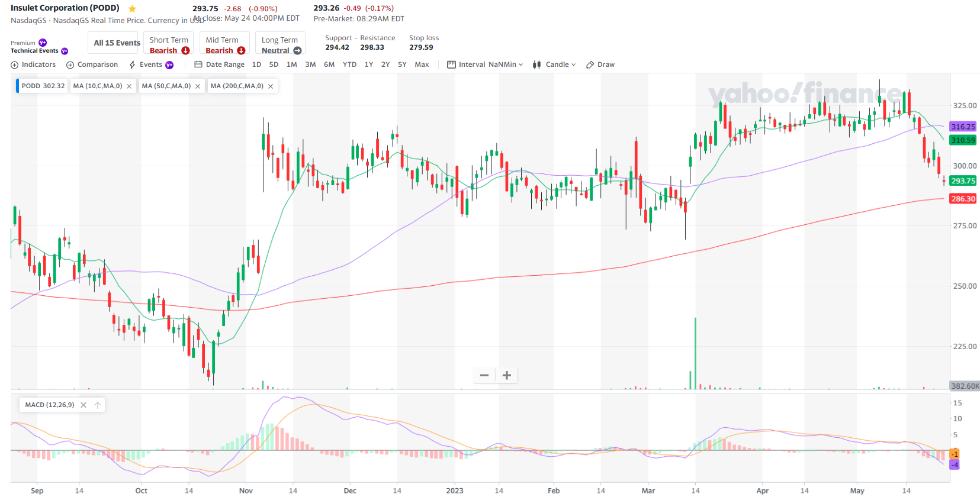Click the Mid Term Bearish down arrow icon
This screenshot has width=980, height=497.
[241, 51]
